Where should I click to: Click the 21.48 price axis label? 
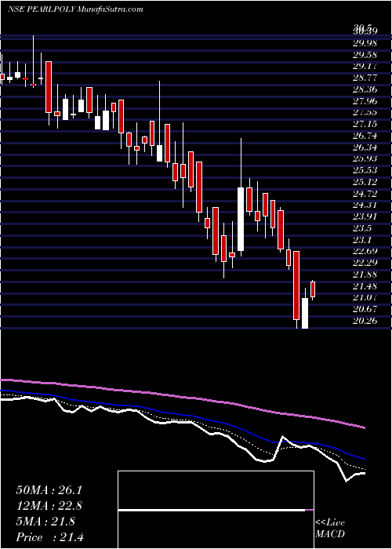(365, 285)
